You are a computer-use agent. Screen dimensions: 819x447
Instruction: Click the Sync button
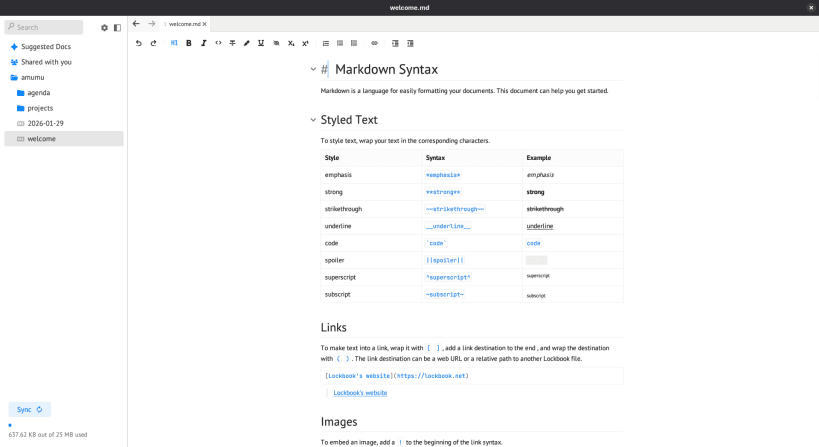coord(30,409)
